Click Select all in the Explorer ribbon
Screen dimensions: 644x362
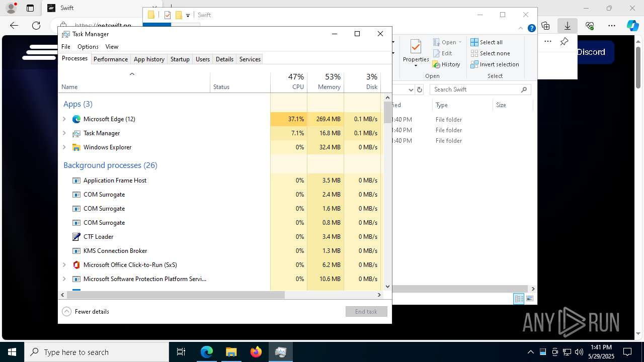pyautogui.click(x=487, y=42)
